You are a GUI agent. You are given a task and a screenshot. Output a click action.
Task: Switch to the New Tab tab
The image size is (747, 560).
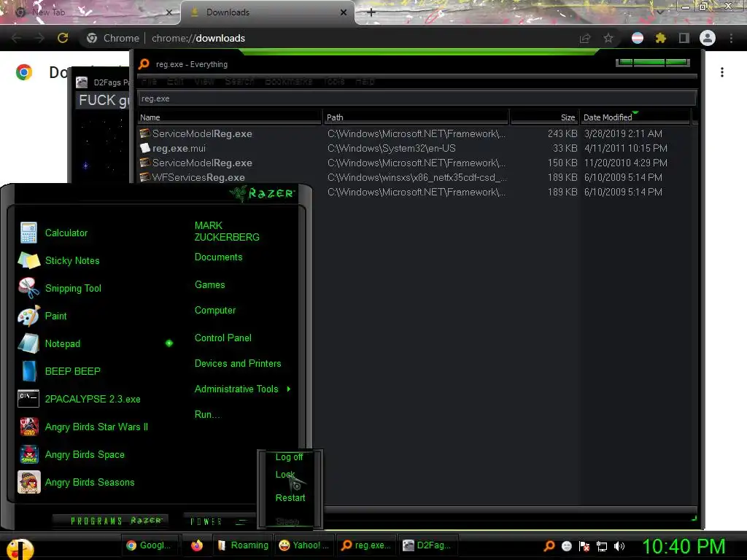tap(90, 12)
